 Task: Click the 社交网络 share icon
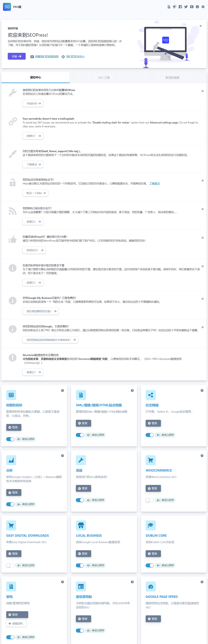click(x=151, y=395)
